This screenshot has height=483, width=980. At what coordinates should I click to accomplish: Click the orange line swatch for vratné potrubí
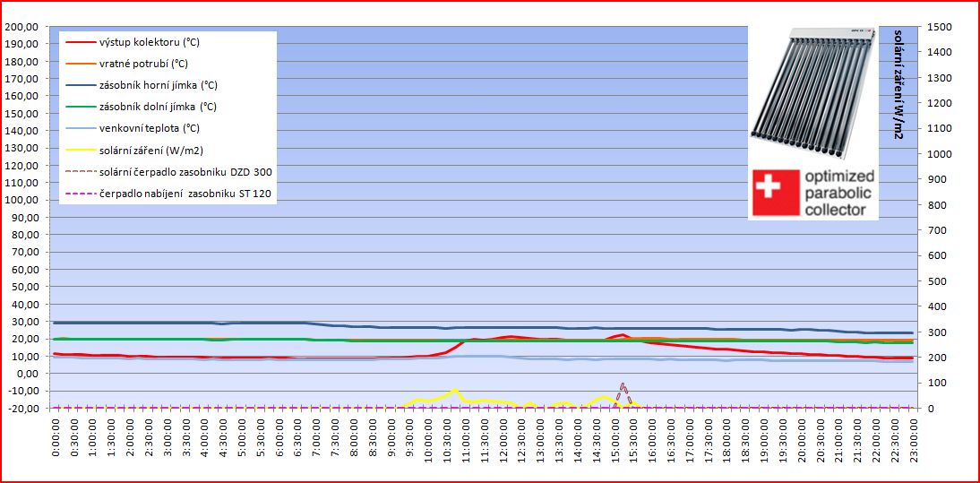(81, 64)
